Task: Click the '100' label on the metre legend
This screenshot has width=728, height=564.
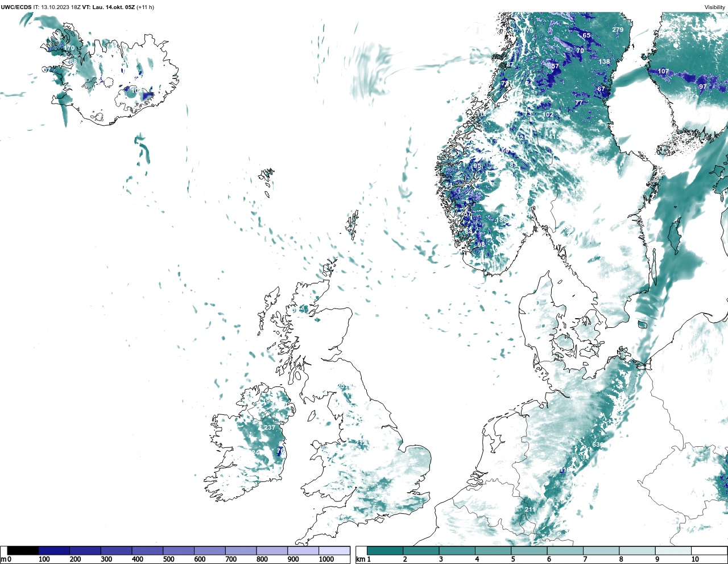Action: click(44, 559)
